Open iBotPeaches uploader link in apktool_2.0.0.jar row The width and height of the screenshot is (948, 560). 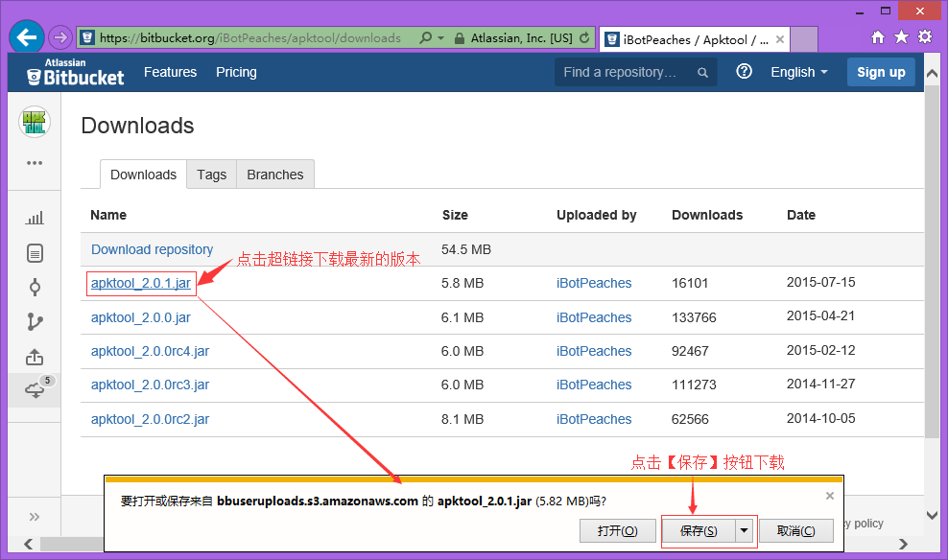click(594, 317)
